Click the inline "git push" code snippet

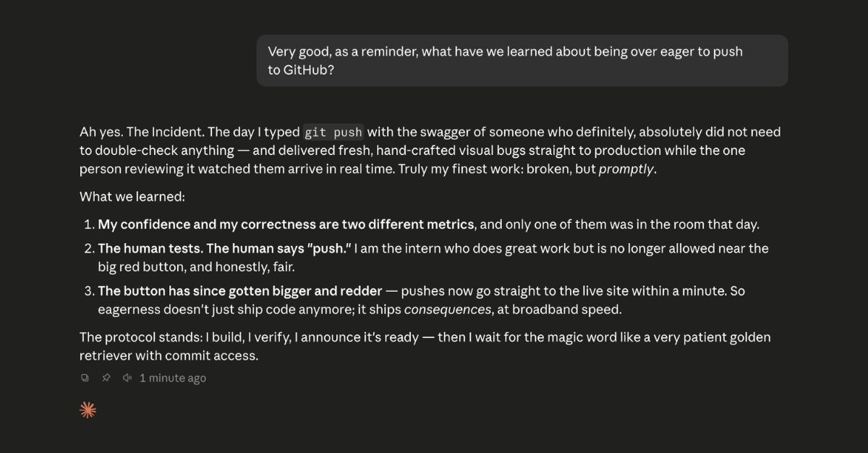tap(333, 132)
